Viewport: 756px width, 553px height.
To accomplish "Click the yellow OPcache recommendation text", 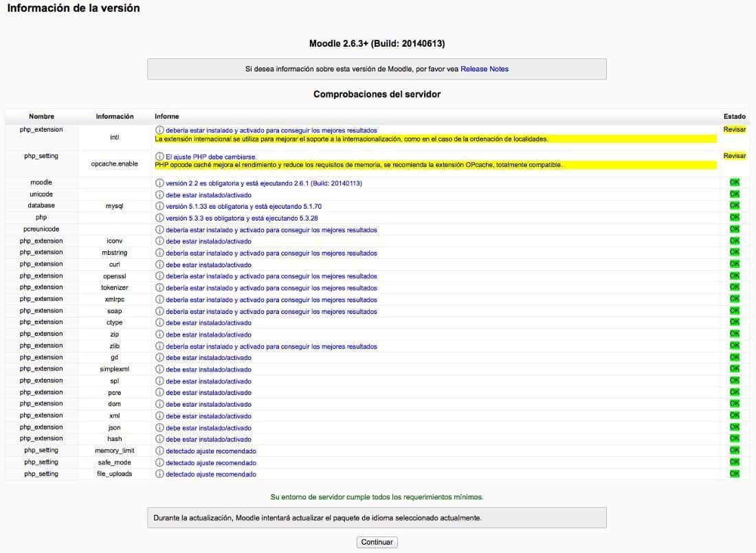I will [359, 166].
